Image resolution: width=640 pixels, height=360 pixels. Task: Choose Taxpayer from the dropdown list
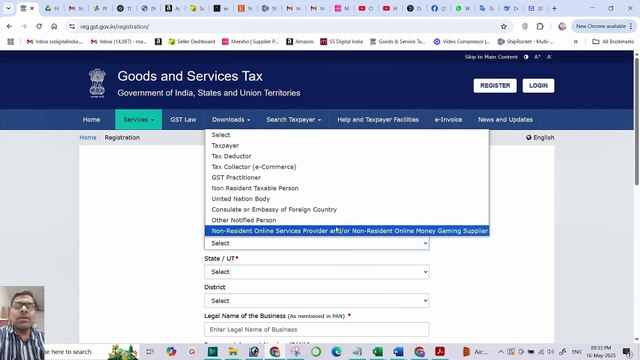tap(347, 145)
